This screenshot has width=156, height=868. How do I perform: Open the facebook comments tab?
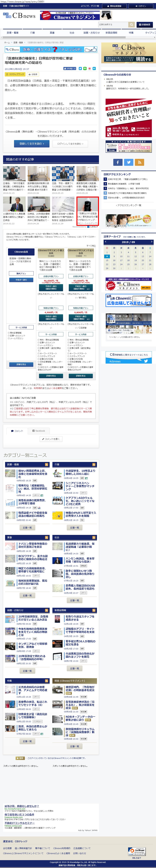(x=39, y=431)
